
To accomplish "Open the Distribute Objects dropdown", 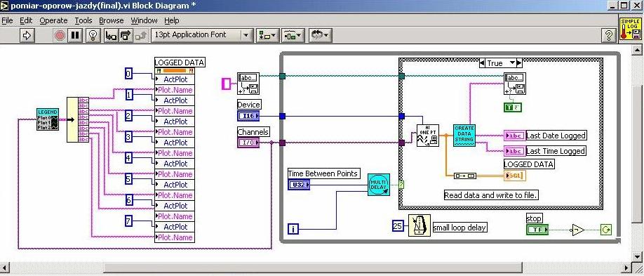I will coord(293,35).
